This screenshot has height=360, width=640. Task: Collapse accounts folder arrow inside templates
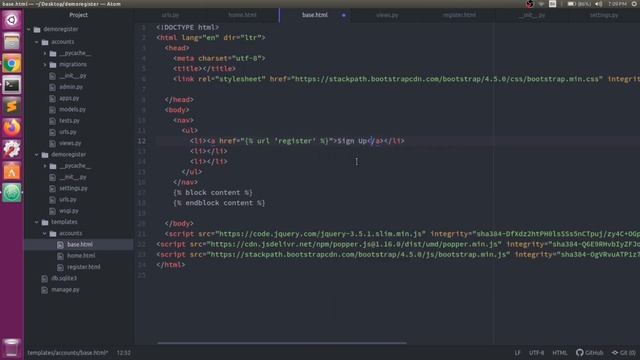click(x=45, y=233)
